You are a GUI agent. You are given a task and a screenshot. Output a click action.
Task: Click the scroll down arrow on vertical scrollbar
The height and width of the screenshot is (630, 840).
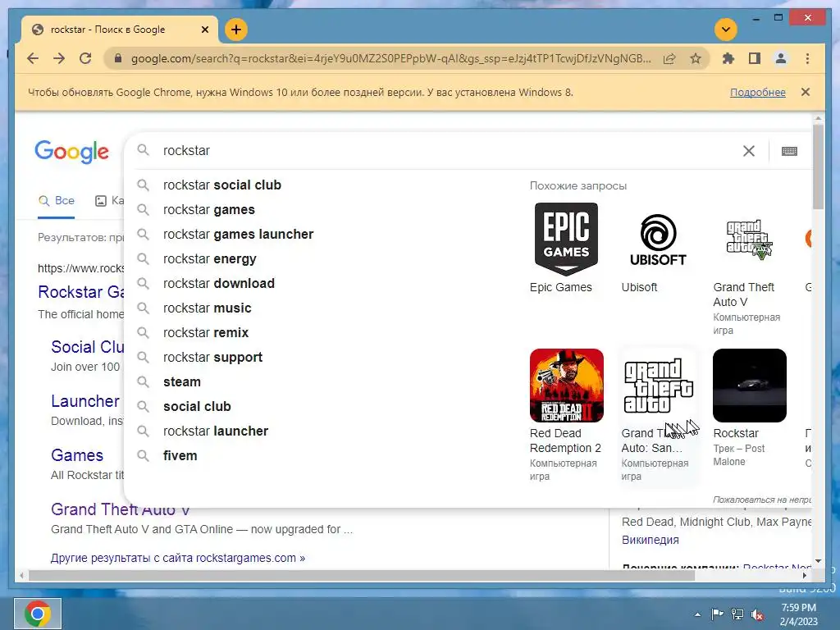point(818,561)
